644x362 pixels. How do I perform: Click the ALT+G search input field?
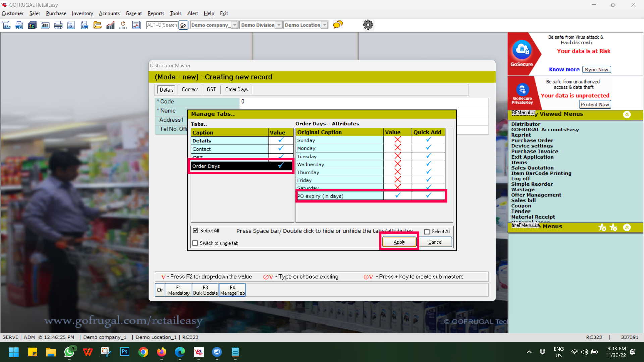point(162,25)
